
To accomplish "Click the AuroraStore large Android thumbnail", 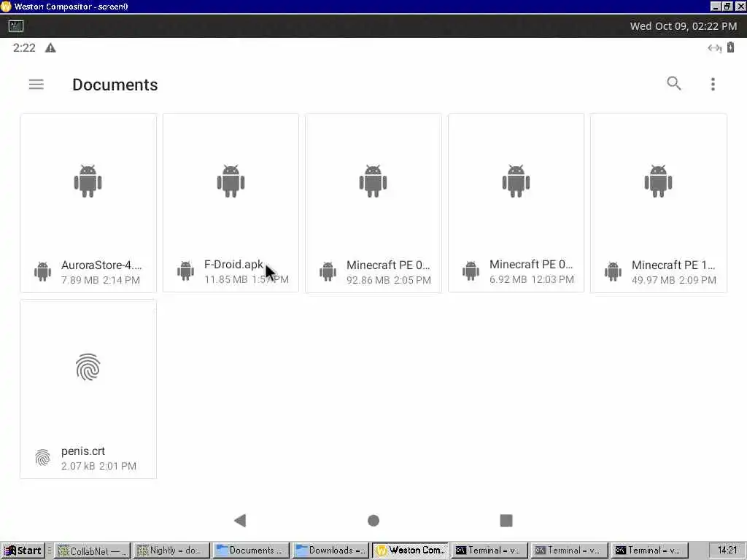I will pos(88,181).
